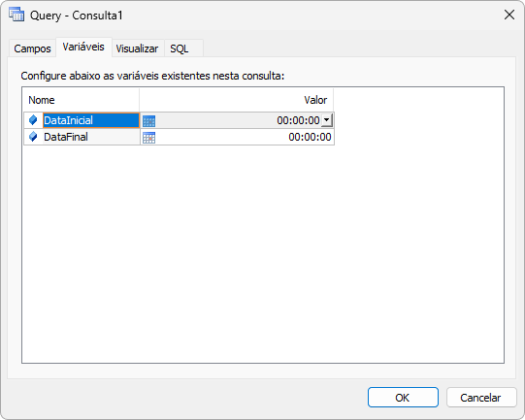
Task: Select the DataInicial variable name cell
Action: (x=91, y=120)
